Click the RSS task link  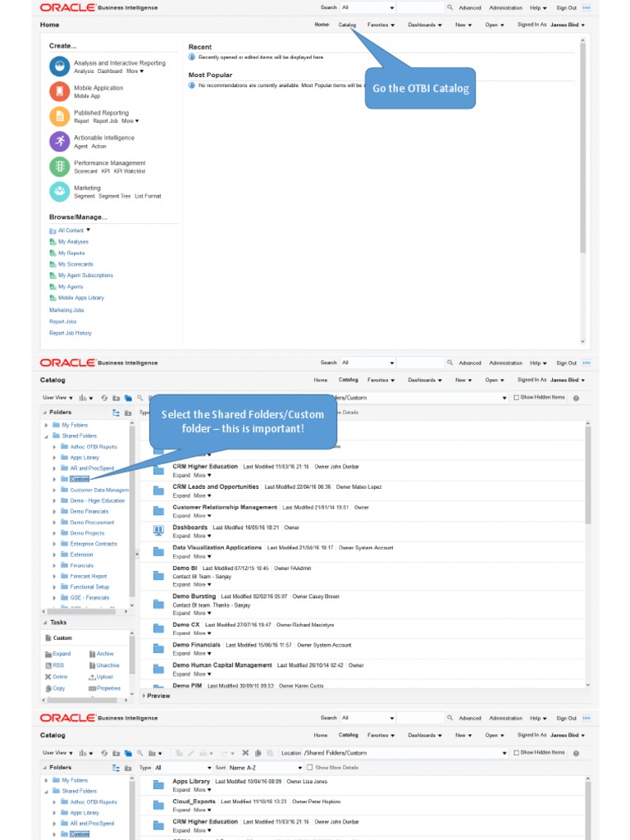58,664
